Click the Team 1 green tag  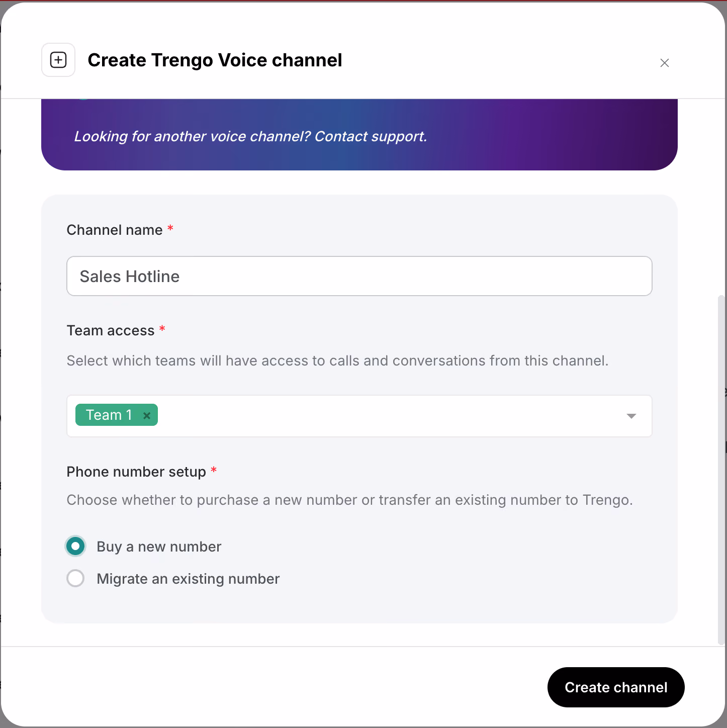116,415
